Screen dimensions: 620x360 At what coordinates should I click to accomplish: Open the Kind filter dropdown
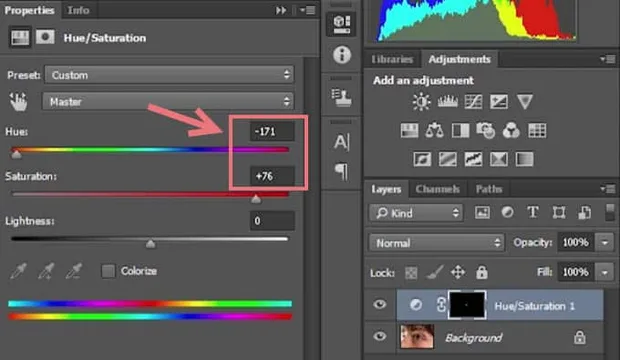click(x=416, y=213)
